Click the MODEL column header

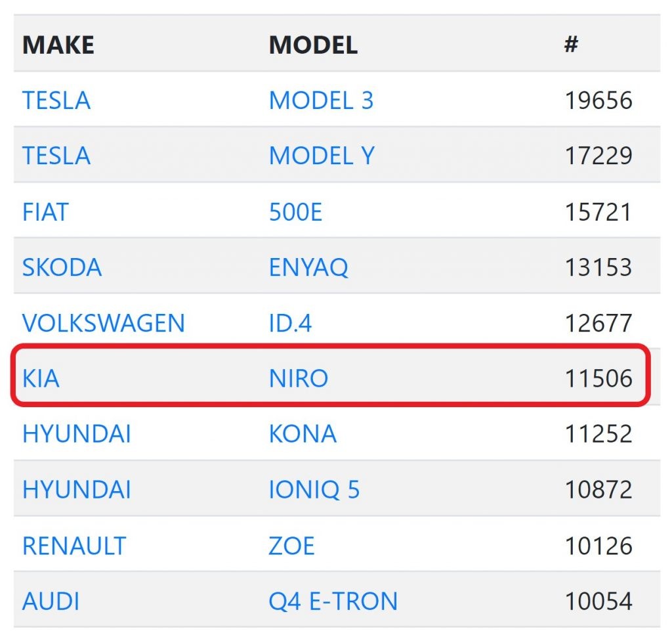click(313, 45)
